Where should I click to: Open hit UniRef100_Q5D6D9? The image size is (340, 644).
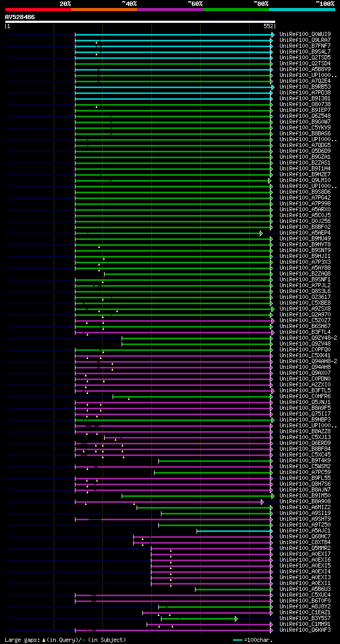click(x=305, y=151)
